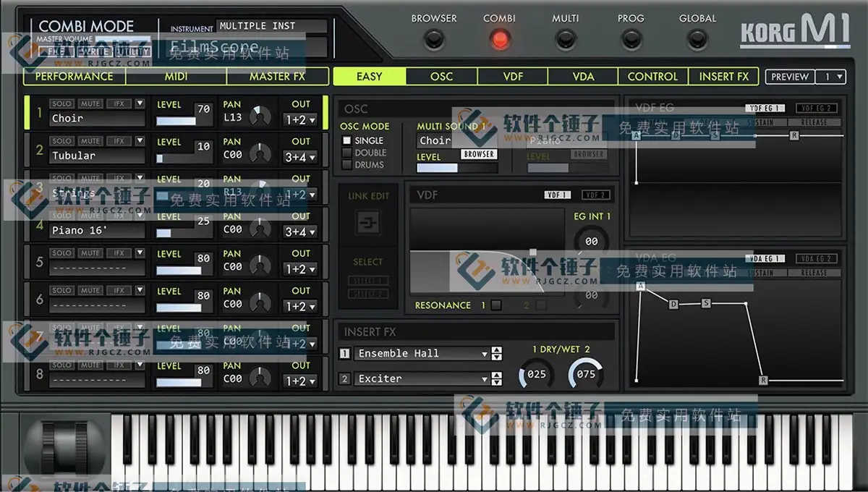The width and height of the screenshot is (868, 492).
Task: Turn the EG INT 1 knob
Action: pyautogui.click(x=592, y=242)
